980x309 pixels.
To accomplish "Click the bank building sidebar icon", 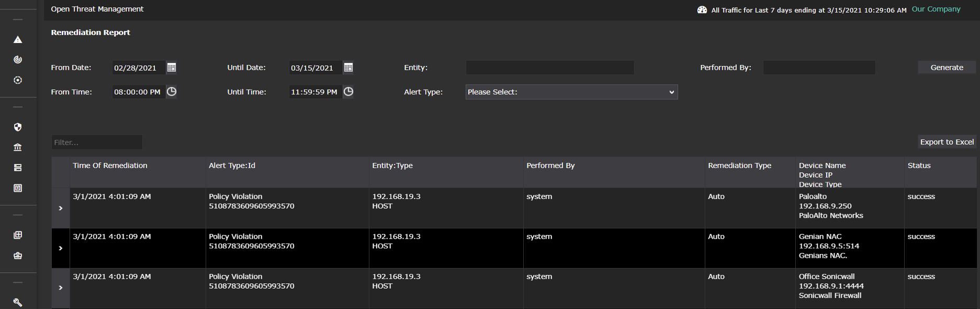I will click(x=18, y=147).
